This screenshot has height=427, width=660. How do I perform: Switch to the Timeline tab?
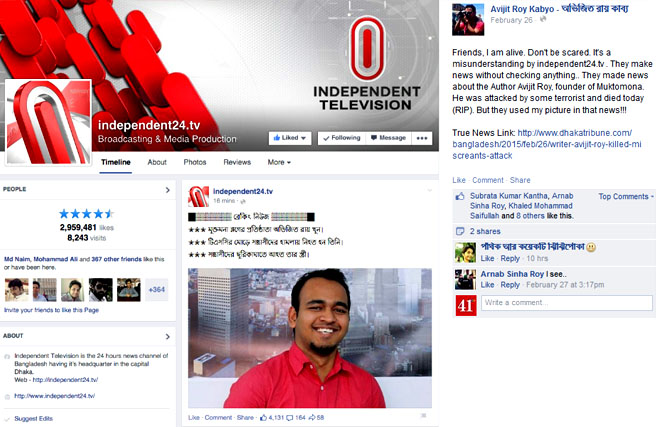tap(116, 162)
